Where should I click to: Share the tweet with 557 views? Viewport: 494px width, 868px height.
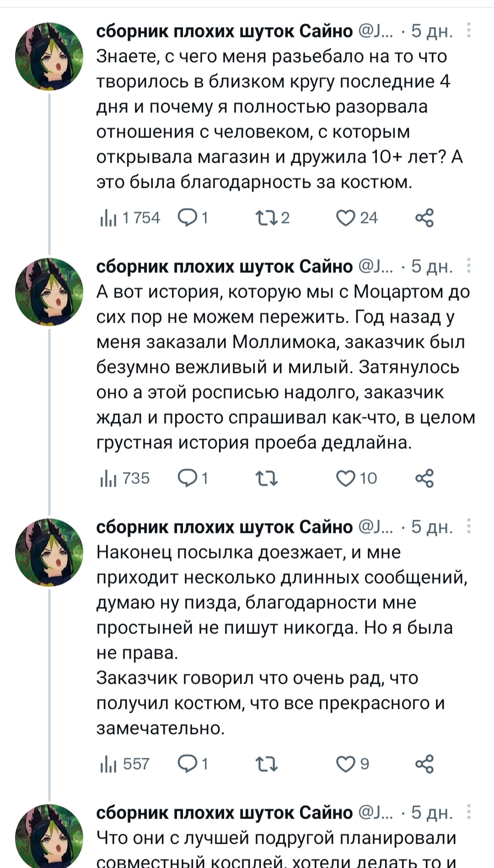tap(424, 764)
